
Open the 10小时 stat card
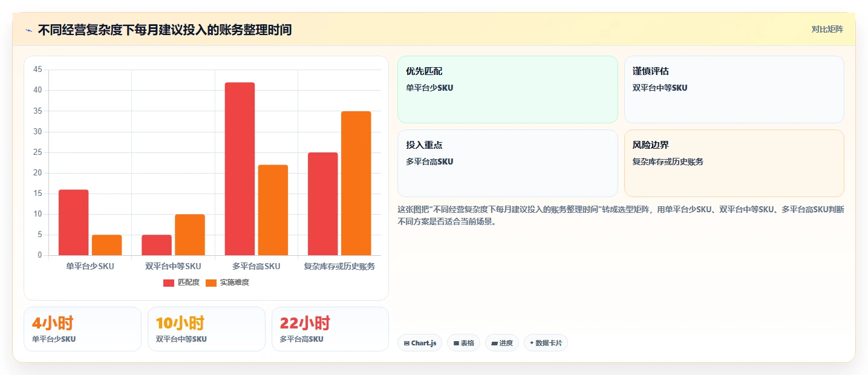coord(206,329)
